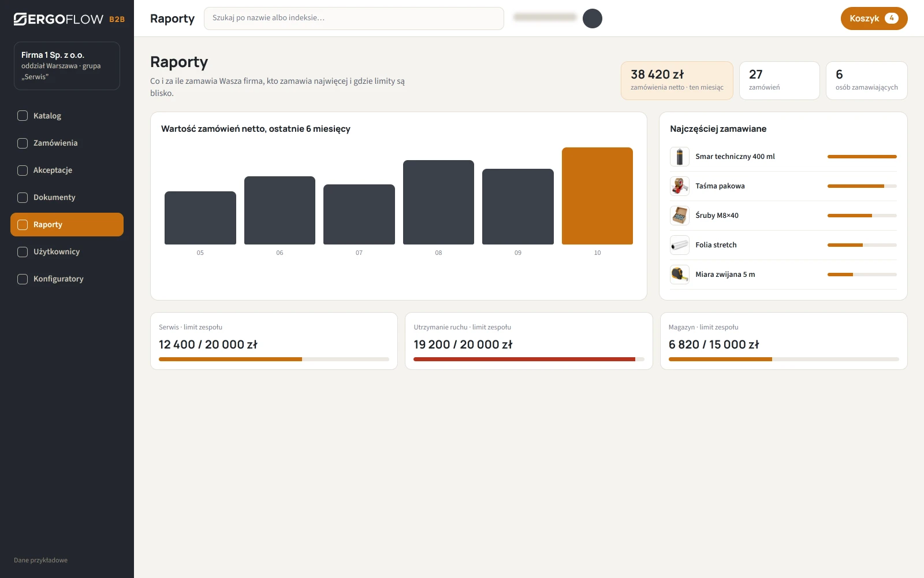924x578 pixels.
Task: Open the Użytkownicy page
Action: click(67, 251)
